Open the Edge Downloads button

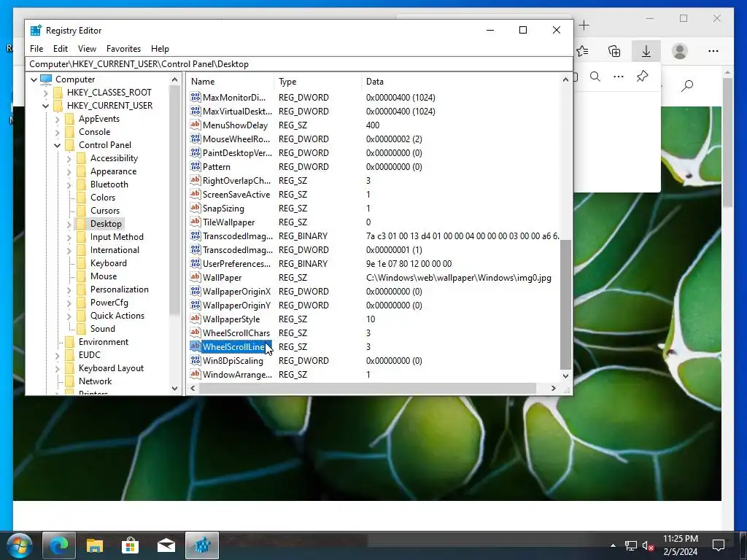click(646, 51)
